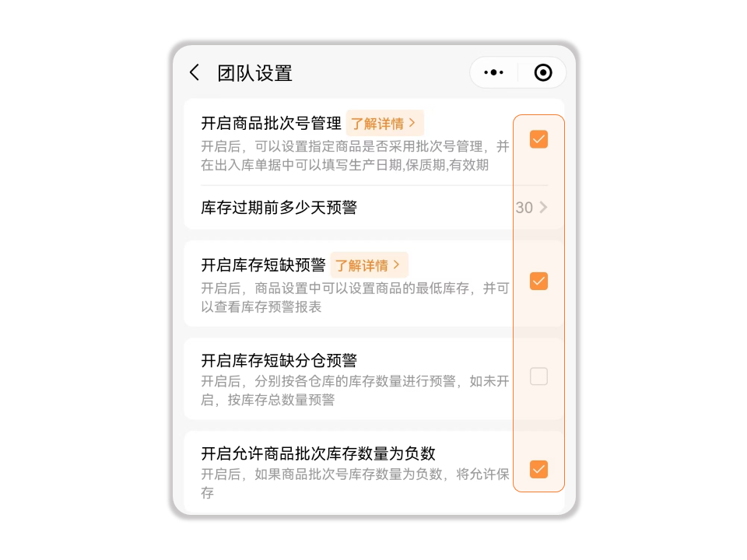Viewport: 747px width, 560px height.
Task: Click chevron inside 库存短缺预警 了解详情 badge
Action: click(x=396, y=264)
